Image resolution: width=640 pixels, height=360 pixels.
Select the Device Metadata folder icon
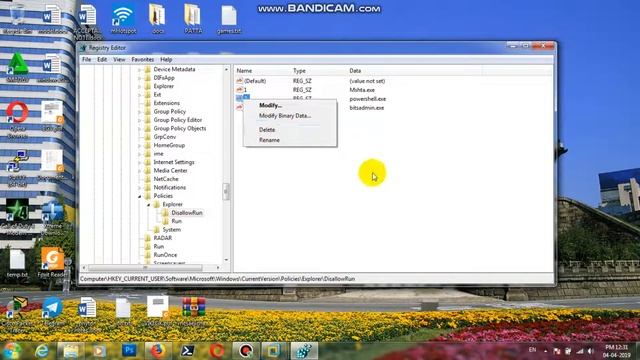pyautogui.click(x=148, y=69)
